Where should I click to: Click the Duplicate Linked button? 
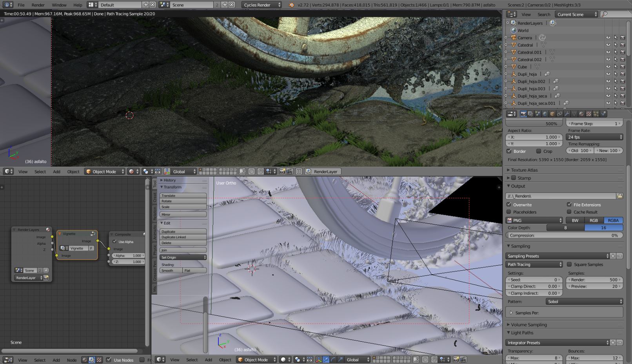click(183, 237)
